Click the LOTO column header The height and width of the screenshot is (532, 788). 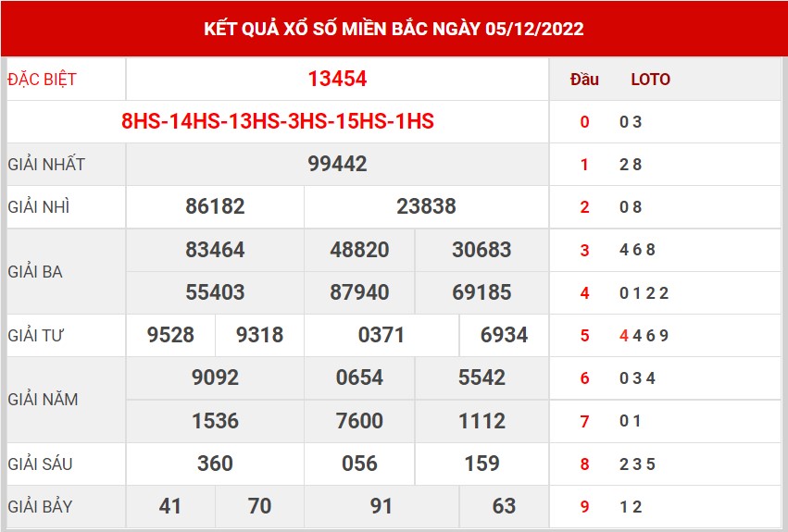(x=650, y=80)
